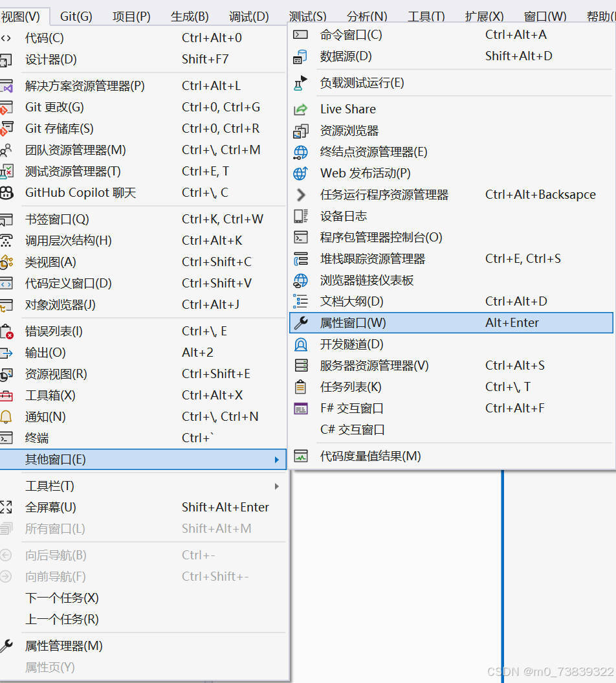The image size is (616, 683).
Task: Select 代码度量值结果(M) in the submenu
Action: click(369, 456)
